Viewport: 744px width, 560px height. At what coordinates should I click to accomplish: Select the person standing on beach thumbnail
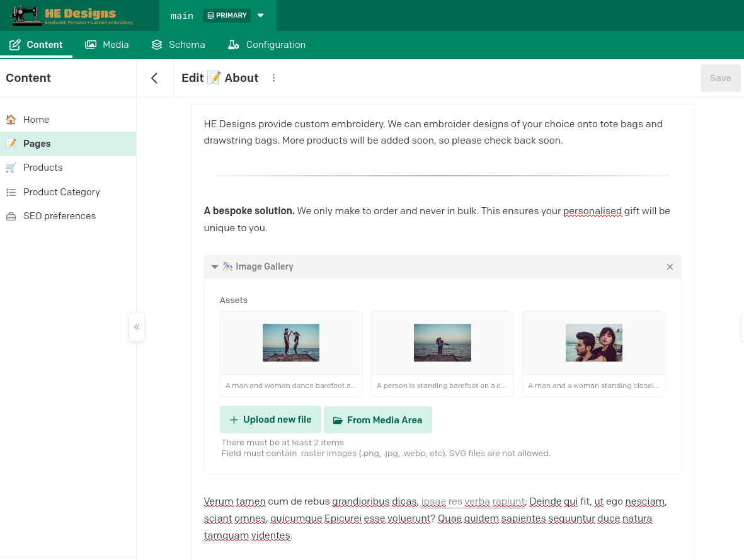tap(442, 343)
